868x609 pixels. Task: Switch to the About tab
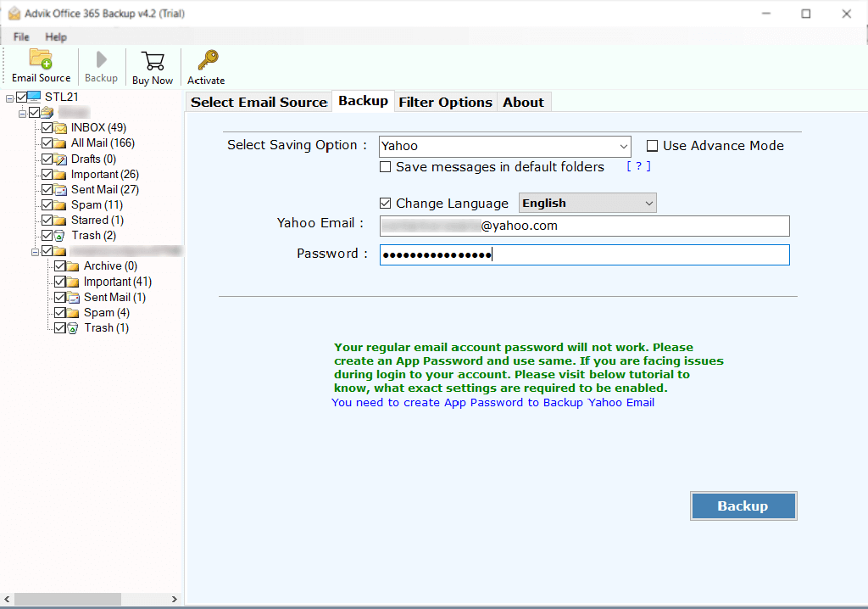(523, 103)
